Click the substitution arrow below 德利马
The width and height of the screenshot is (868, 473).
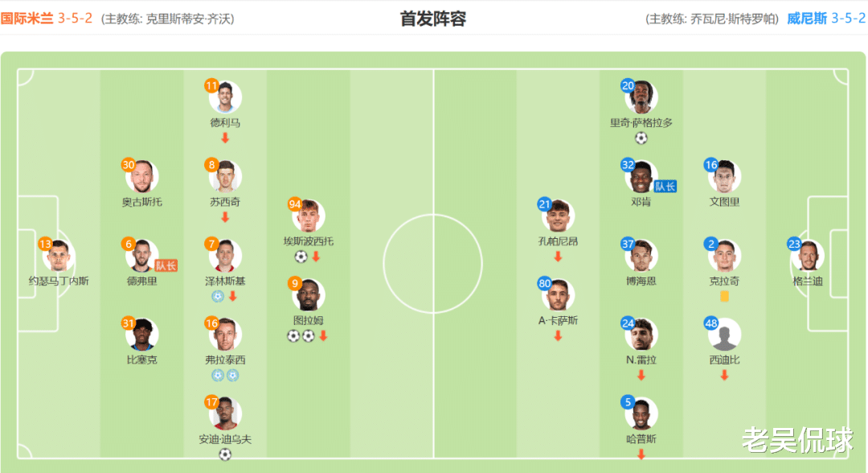(x=225, y=138)
